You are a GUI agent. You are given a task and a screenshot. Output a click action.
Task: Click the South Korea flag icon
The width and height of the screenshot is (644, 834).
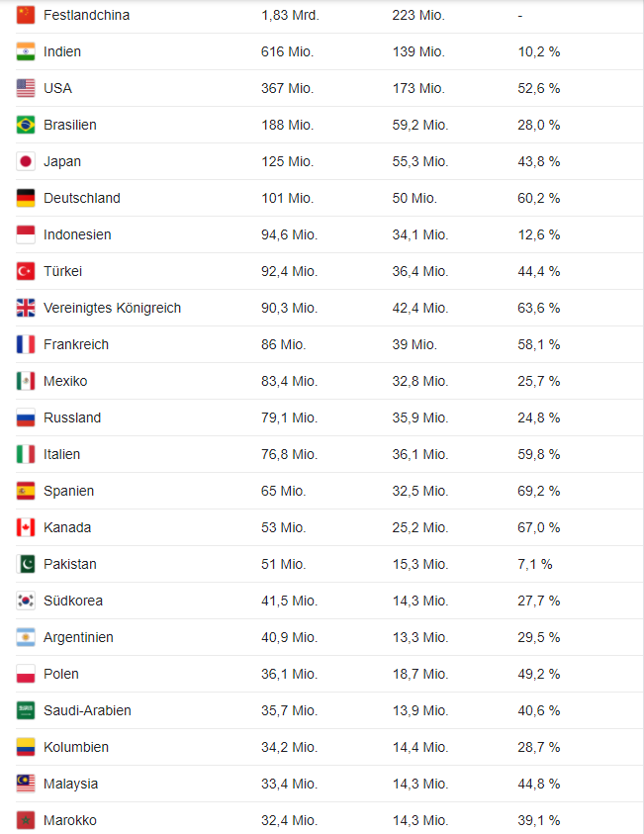point(26,601)
